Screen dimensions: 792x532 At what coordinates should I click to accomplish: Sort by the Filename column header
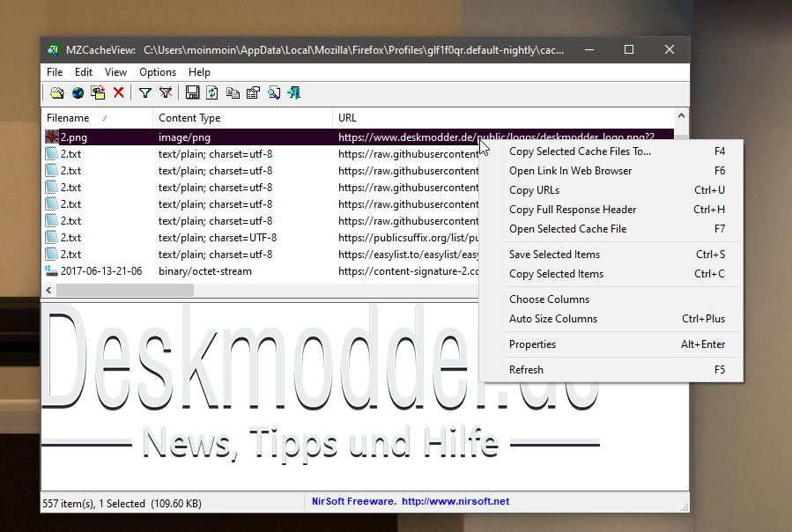(x=97, y=118)
